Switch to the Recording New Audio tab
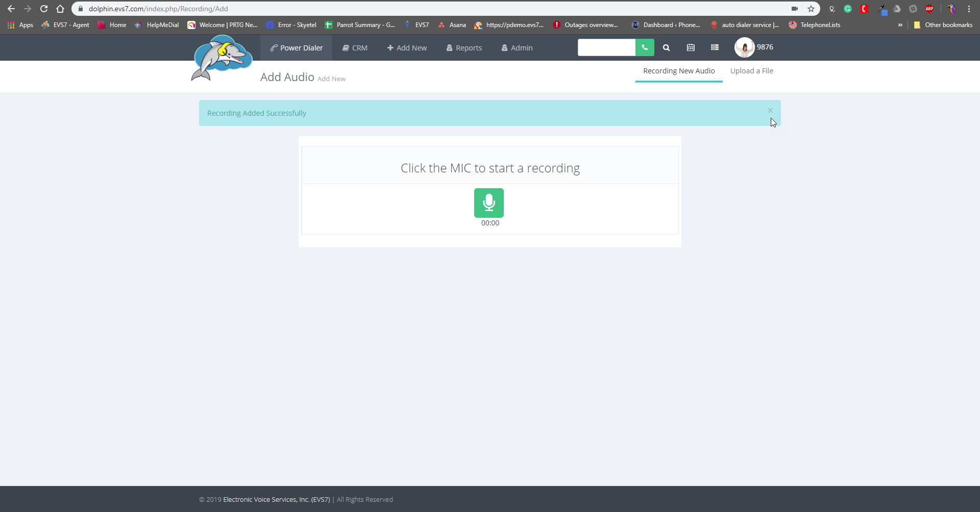Image resolution: width=980 pixels, height=512 pixels. (679, 71)
